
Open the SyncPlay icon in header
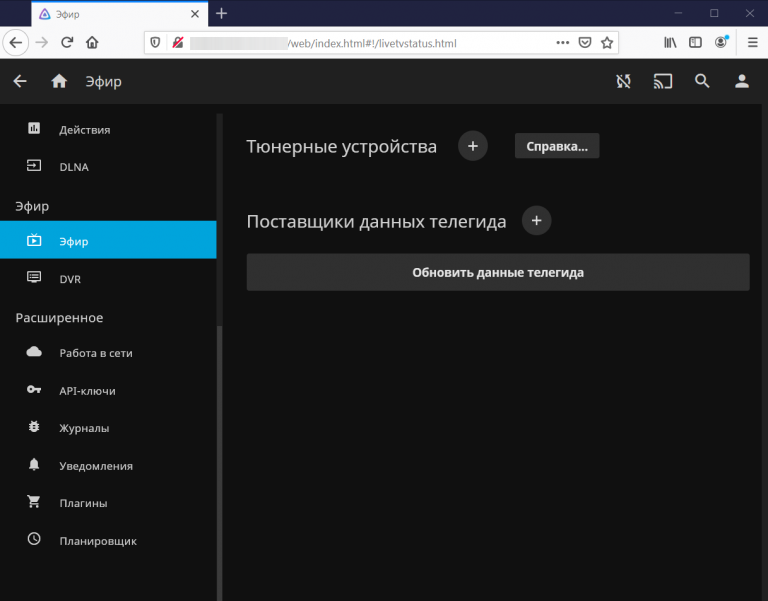[624, 82]
